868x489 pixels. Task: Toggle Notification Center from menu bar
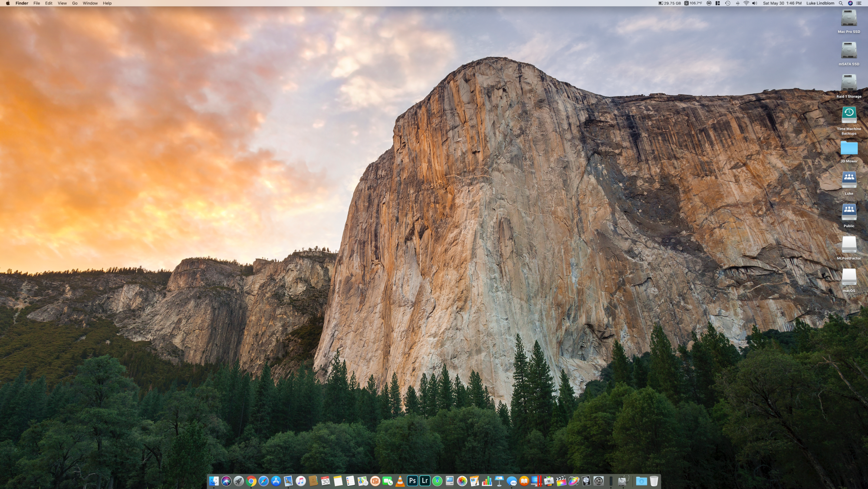click(x=858, y=3)
